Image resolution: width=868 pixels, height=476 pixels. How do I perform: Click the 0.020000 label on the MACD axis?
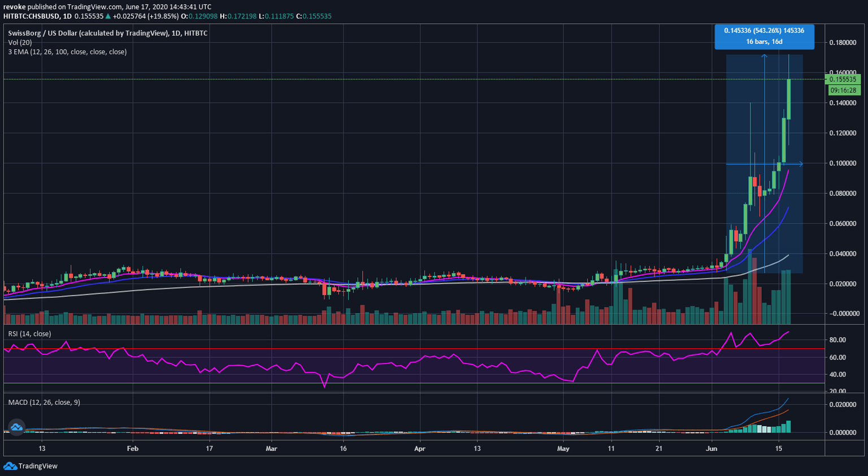tap(843, 405)
